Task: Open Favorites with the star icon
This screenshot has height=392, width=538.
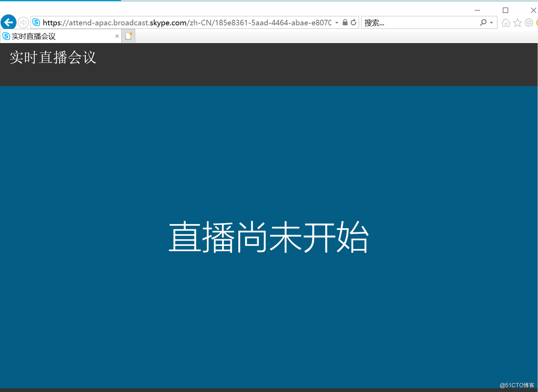Action: tap(517, 23)
